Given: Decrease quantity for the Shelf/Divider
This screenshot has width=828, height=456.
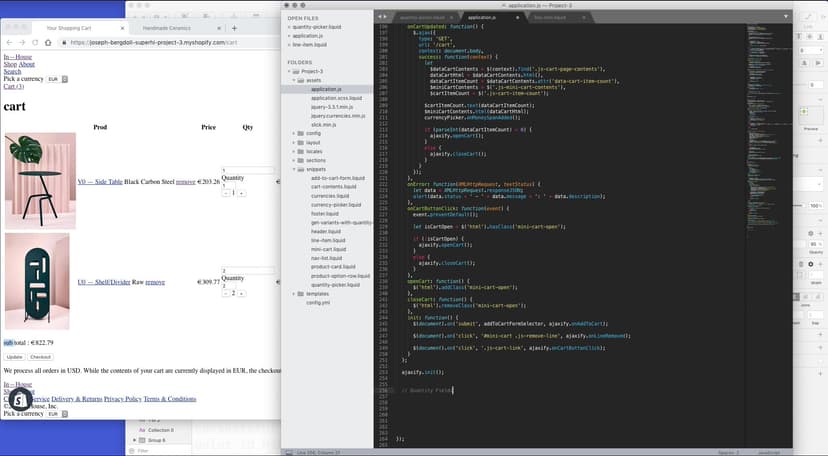Looking at the screenshot, I should point(225,294).
